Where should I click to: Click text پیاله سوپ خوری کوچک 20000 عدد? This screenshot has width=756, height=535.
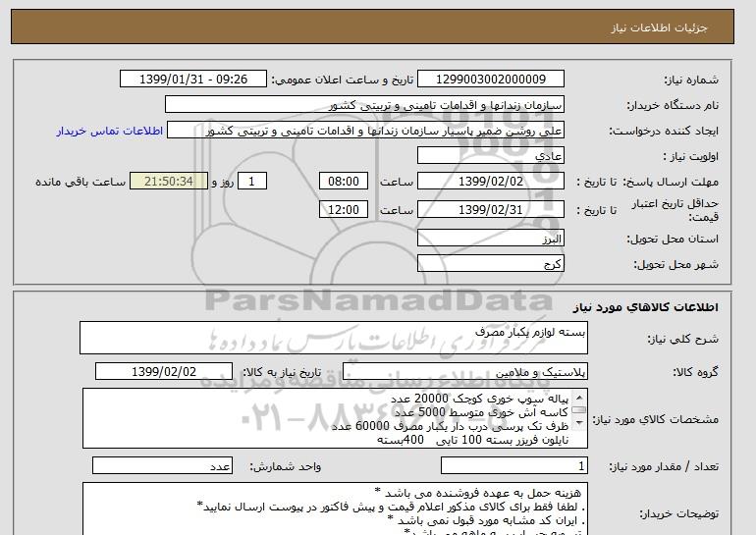tap(479, 400)
